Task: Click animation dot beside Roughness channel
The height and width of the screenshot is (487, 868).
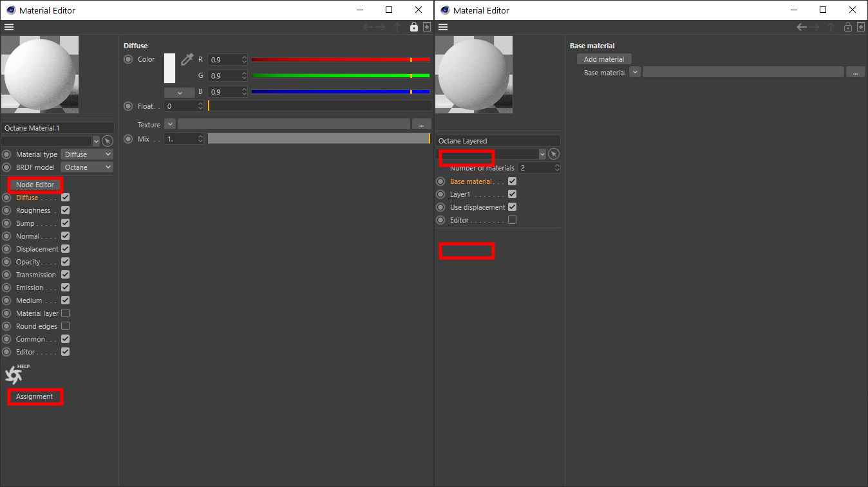Action: point(6,210)
